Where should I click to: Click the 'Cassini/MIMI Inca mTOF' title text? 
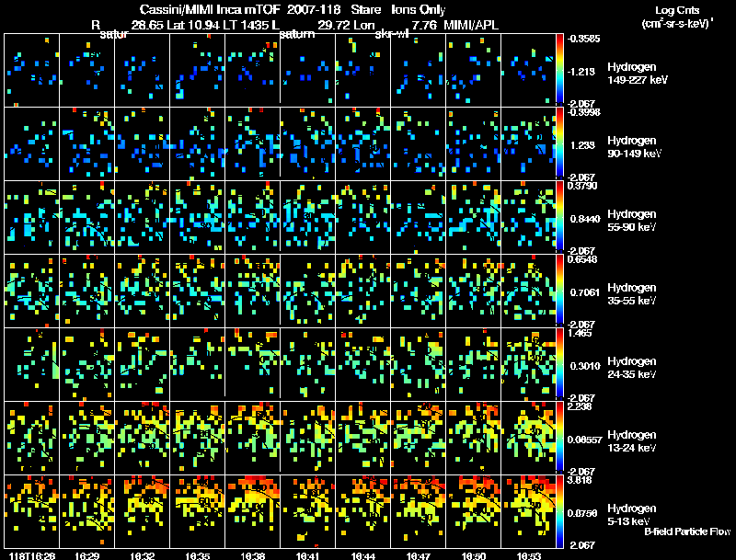210,10
